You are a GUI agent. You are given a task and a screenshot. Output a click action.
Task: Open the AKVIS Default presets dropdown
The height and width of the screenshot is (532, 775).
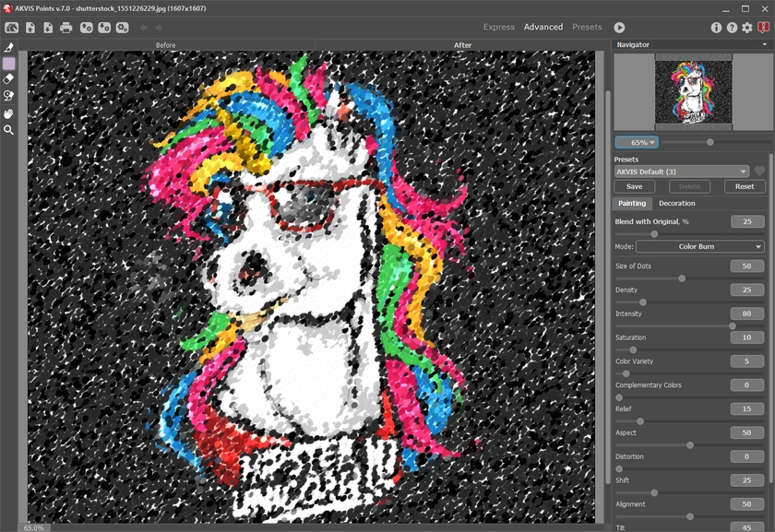point(682,171)
